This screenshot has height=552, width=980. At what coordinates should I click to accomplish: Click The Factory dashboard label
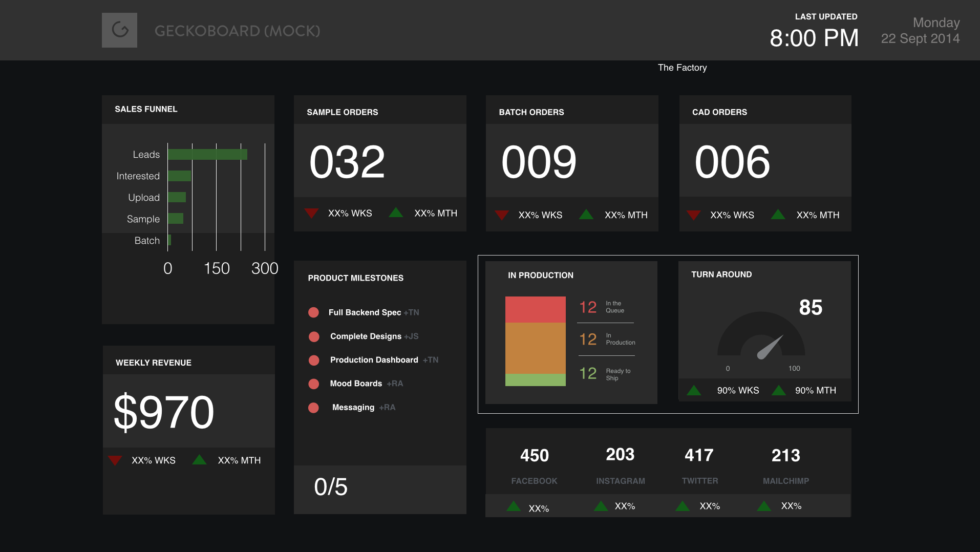[682, 68]
